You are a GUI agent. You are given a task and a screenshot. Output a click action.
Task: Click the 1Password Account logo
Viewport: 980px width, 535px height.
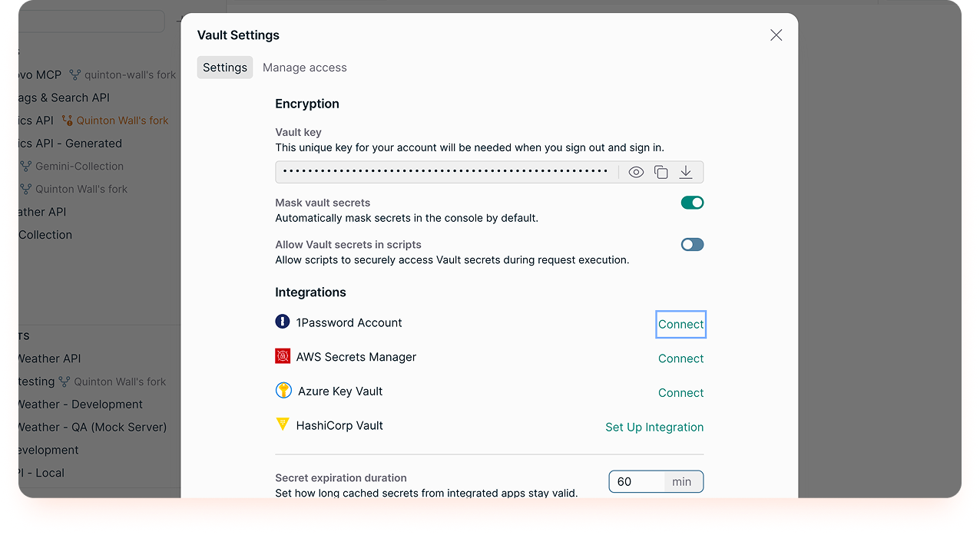tap(283, 322)
